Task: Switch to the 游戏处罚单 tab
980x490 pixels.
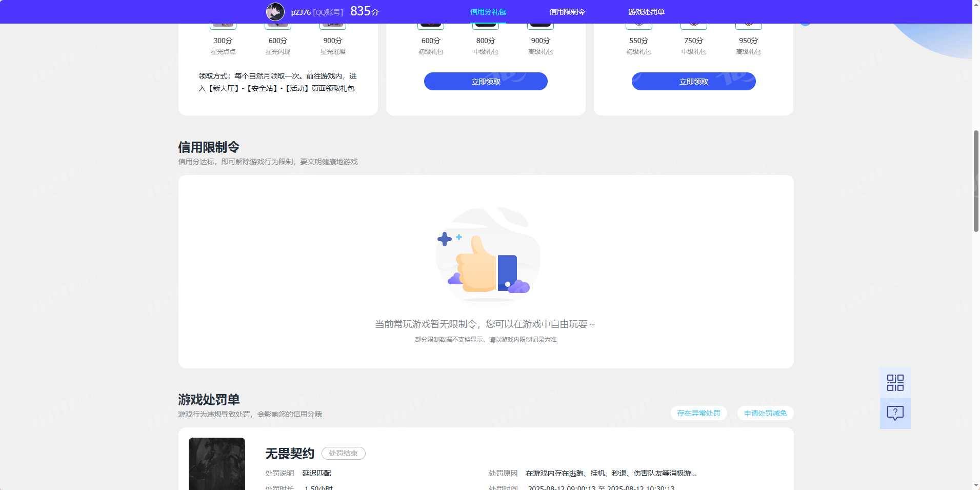Action: [x=646, y=12]
